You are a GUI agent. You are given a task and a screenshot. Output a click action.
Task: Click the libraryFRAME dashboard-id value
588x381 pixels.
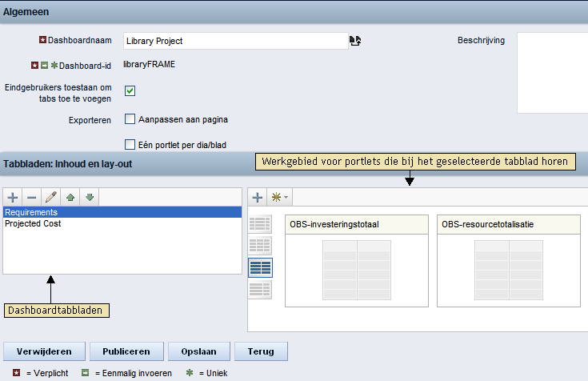pos(150,65)
